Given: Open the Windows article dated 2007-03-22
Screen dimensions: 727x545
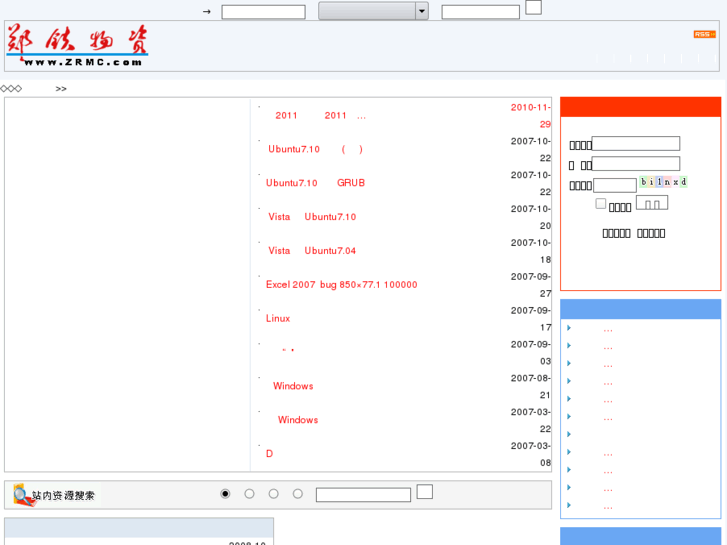Looking at the screenshot, I should (x=298, y=420).
